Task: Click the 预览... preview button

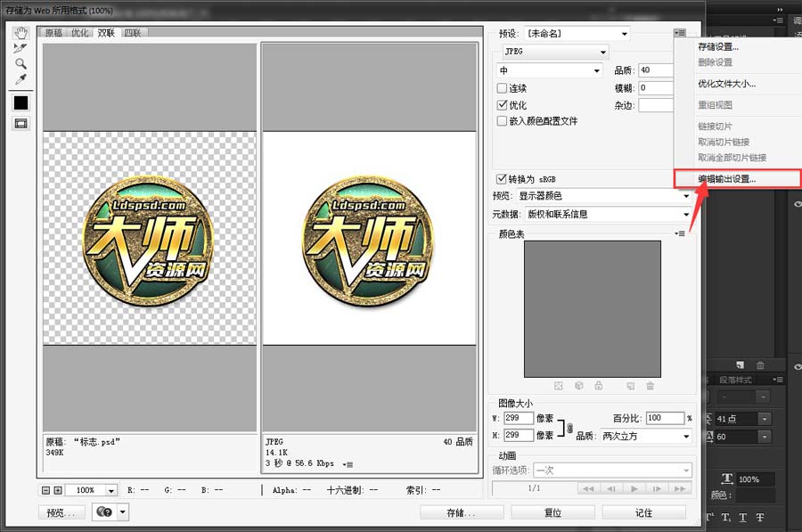Action: pyautogui.click(x=61, y=512)
